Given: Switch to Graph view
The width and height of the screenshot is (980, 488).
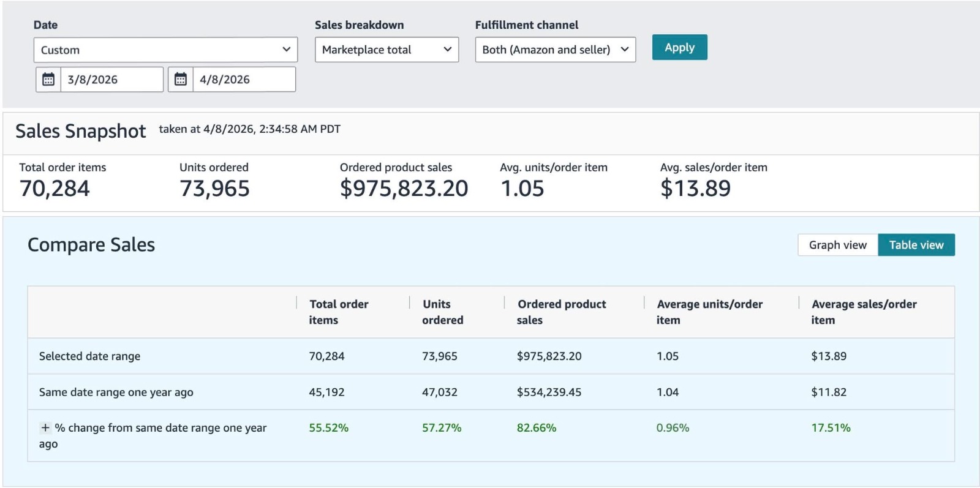Looking at the screenshot, I should click(x=838, y=245).
